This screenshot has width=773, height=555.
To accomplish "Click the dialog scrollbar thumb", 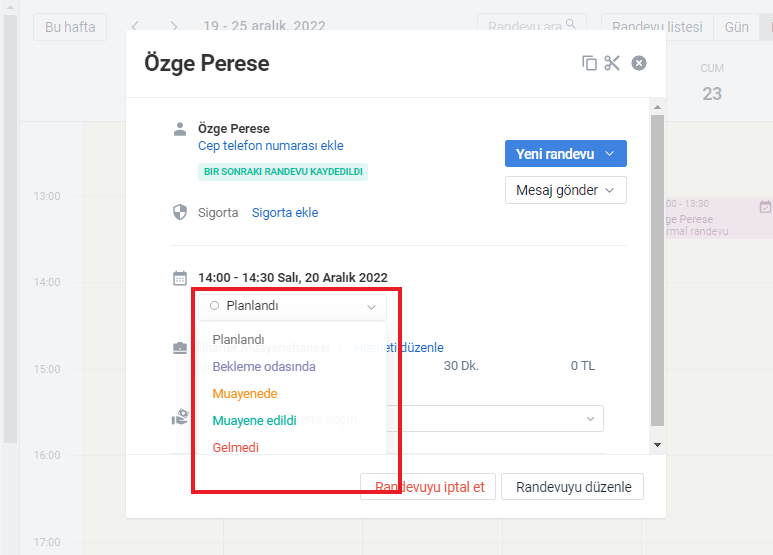I will 657,270.
